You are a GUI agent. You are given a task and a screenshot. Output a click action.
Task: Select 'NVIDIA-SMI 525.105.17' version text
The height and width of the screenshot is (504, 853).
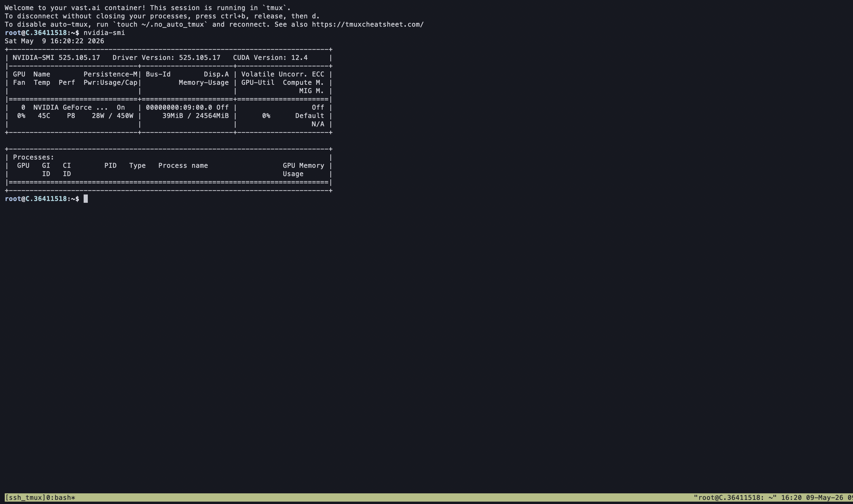click(x=56, y=58)
